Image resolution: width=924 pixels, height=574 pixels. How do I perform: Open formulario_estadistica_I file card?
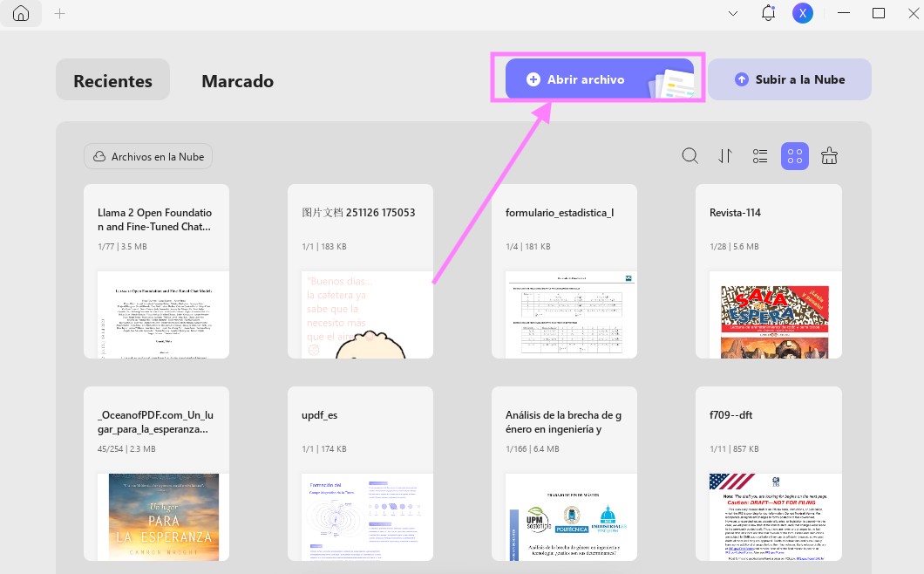click(564, 271)
